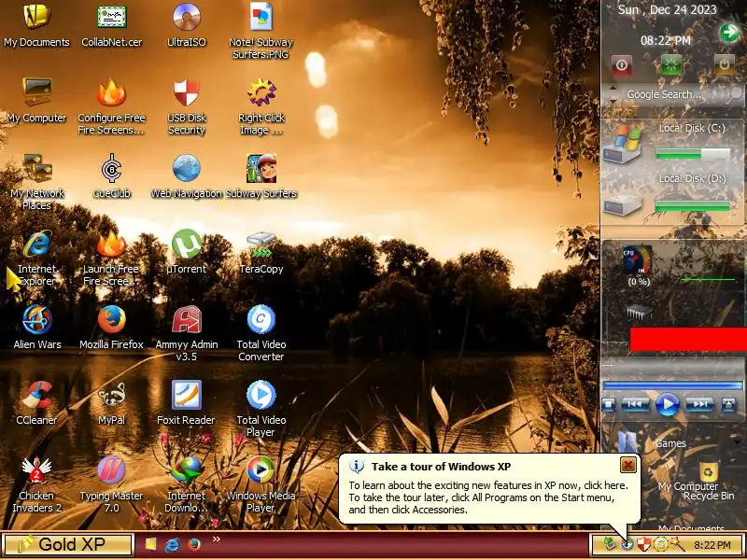Click the Take a tour balloon text
Viewport: 747px width, 560px height.
487,497
